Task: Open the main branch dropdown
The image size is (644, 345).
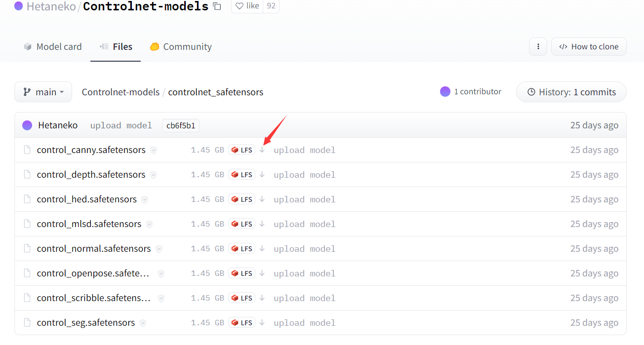Action: click(x=43, y=92)
